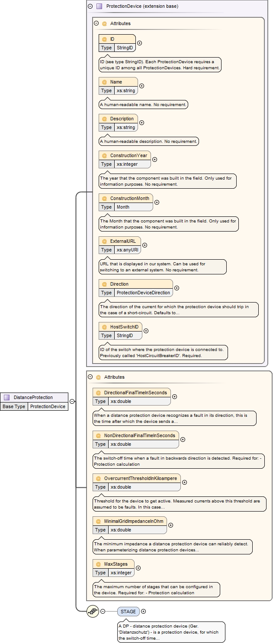Expand the STAGE element
The width and height of the screenshot is (273, 644).
pyautogui.click(x=144, y=612)
